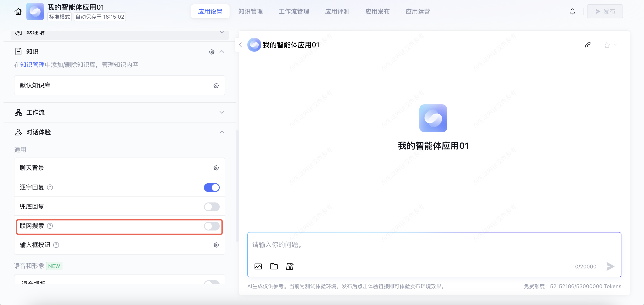Configure 聊天背景 via gear icon

pos(216,168)
